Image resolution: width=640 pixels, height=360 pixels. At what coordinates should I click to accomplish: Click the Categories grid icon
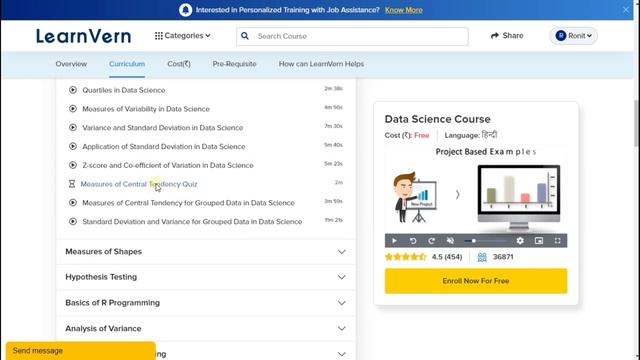coord(159,36)
